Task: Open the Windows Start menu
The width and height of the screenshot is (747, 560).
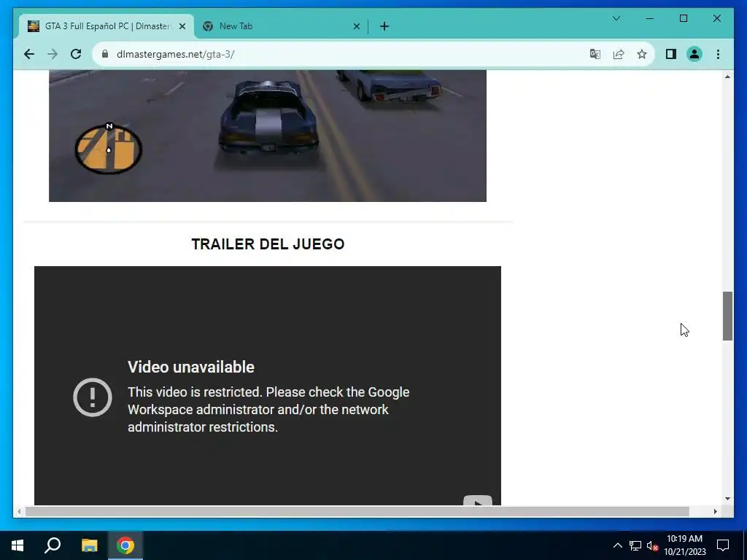Action: pyautogui.click(x=18, y=545)
